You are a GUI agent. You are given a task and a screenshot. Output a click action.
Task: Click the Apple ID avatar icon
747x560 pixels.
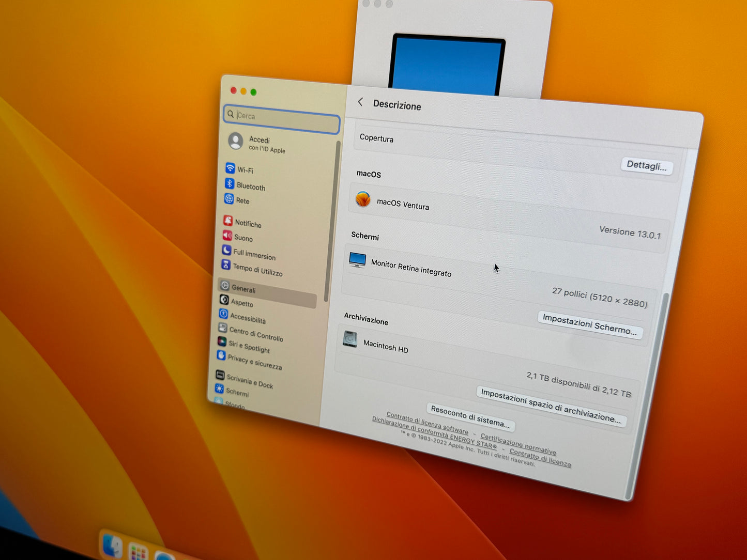pyautogui.click(x=236, y=141)
